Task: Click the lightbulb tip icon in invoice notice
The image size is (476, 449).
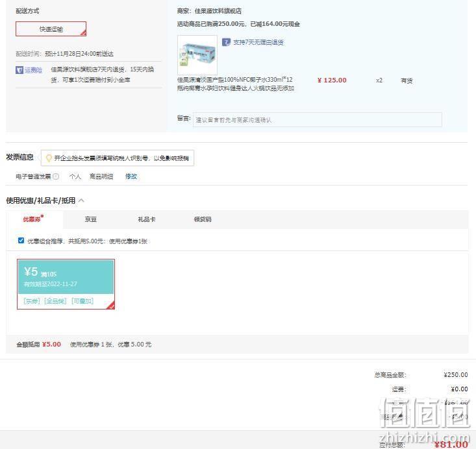Action: [x=49, y=158]
